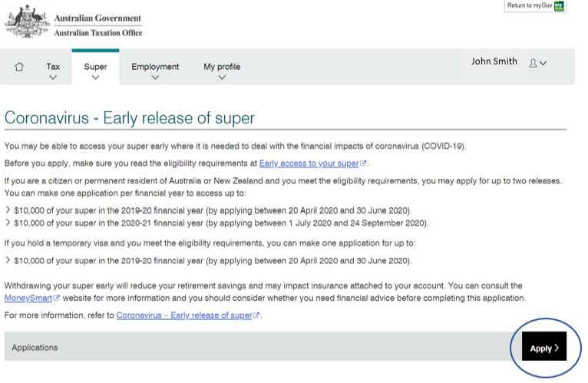
Task: Select the Super tab
Action: tap(96, 67)
